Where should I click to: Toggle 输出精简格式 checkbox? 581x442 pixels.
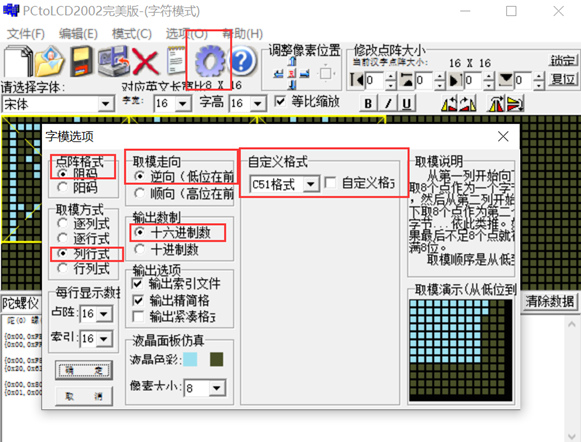tap(137, 300)
